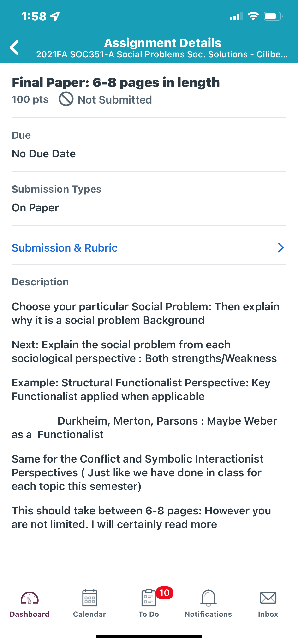The image size is (298, 644).
Task: Open the Inbox envelope icon
Action: (x=268, y=598)
